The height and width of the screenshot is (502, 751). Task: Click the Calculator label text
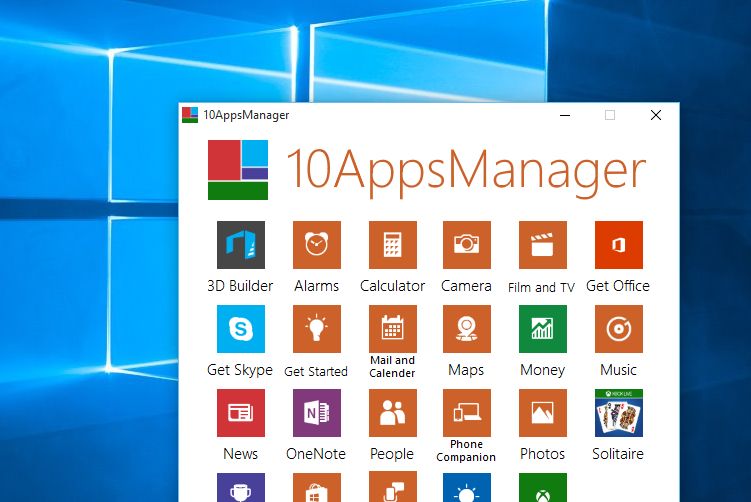point(392,286)
